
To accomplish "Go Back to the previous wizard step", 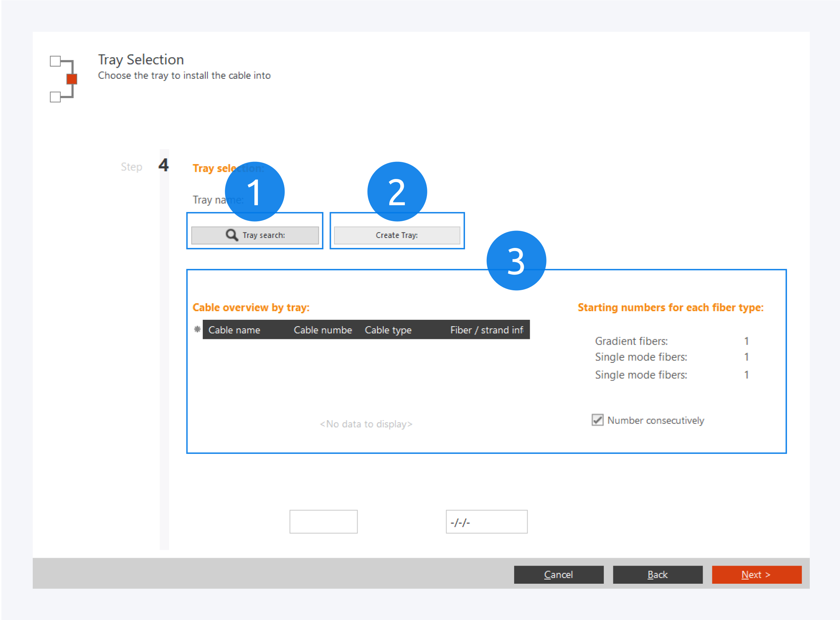I will [x=657, y=574].
